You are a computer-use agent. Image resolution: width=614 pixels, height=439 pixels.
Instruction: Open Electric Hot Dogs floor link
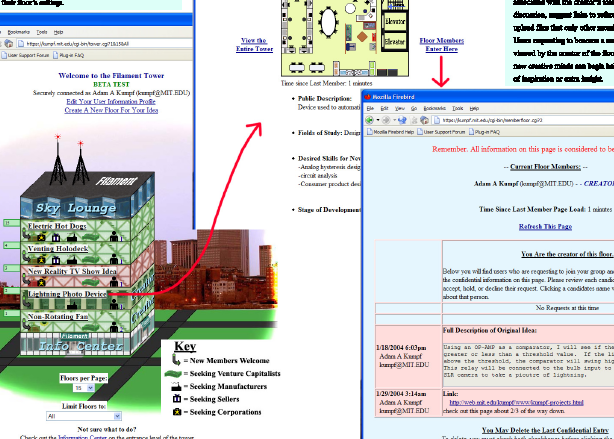(x=57, y=226)
